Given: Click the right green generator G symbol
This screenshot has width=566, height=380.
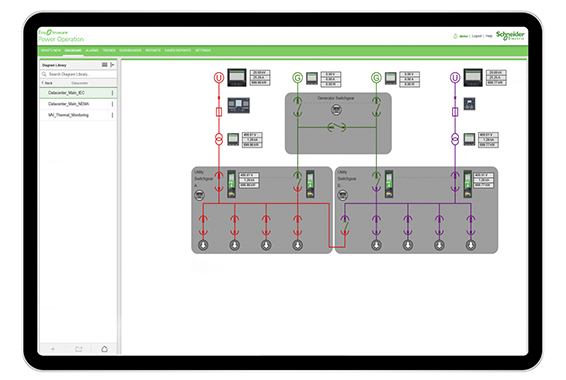Looking at the screenshot, I should pos(376,78).
